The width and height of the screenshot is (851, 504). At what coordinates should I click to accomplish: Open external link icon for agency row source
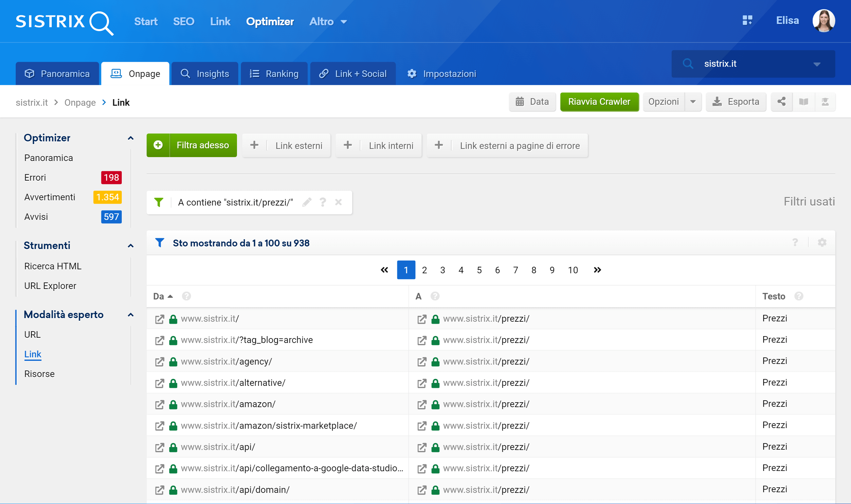(160, 362)
